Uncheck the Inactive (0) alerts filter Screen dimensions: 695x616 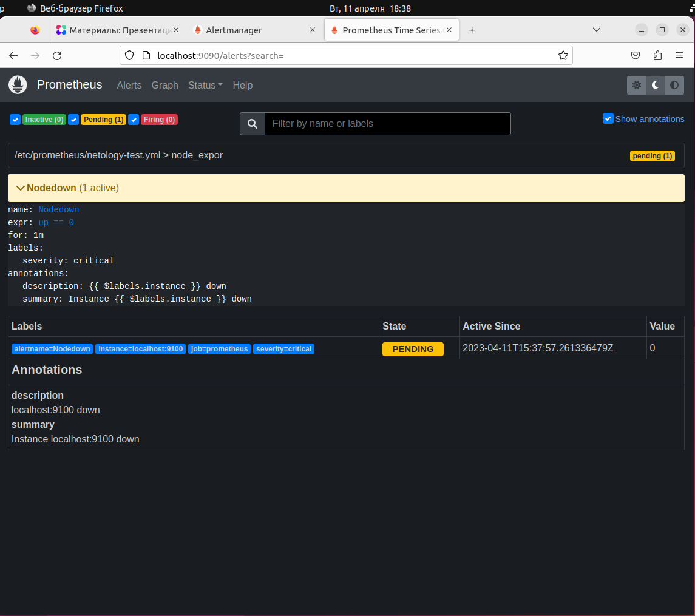(x=15, y=120)
